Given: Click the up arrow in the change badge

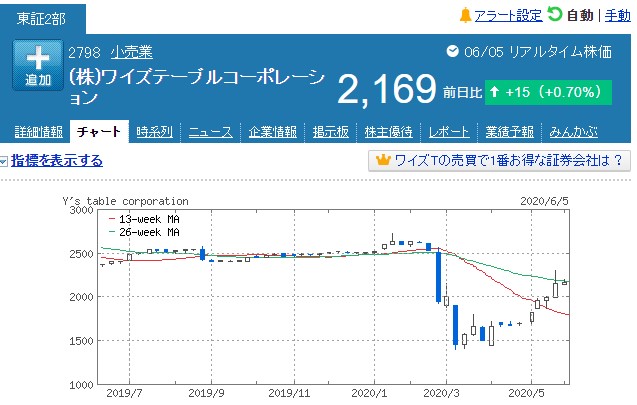Looking at the screenshot, I should [494, 91].
